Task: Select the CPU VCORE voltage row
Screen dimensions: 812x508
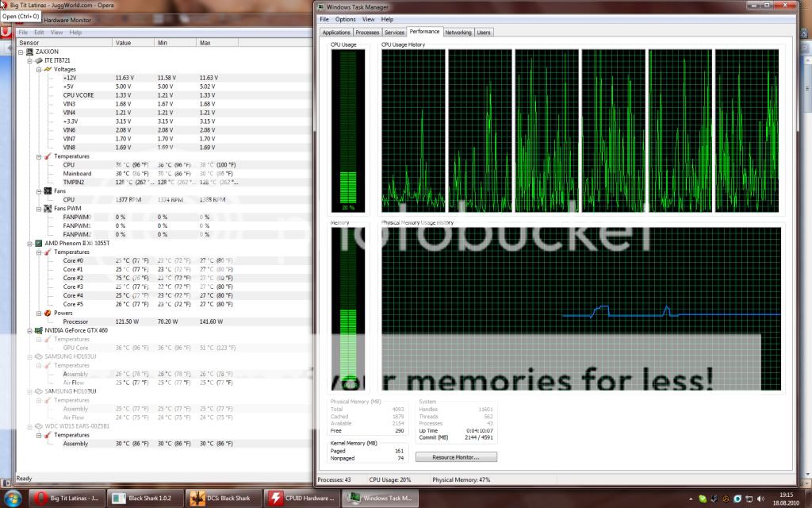Action: point(79,95)
